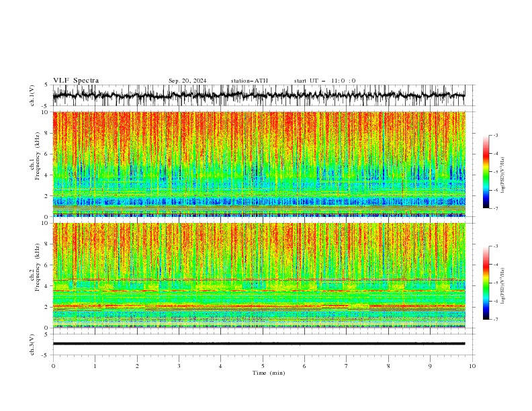Click the flat ch.3 voltage trace

(x=259, y=344)
